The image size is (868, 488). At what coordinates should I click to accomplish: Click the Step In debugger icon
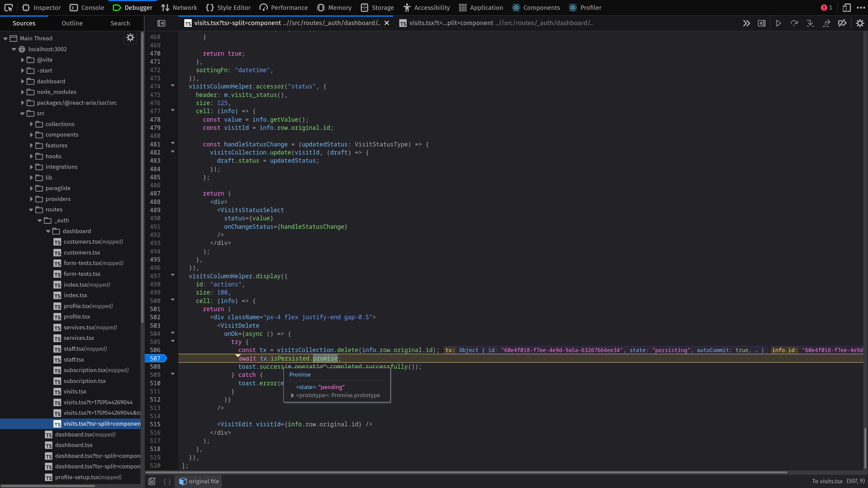pyautogui.click(x=810, y=23)
